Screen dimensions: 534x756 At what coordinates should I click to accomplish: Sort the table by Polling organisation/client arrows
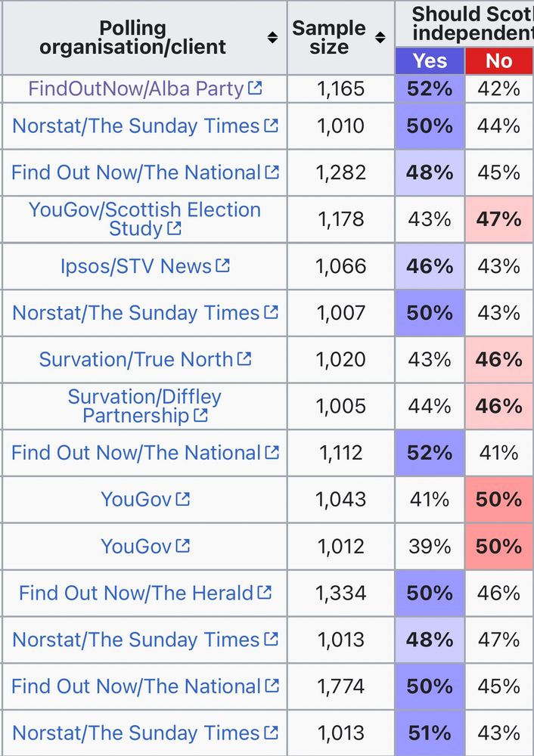272,38
